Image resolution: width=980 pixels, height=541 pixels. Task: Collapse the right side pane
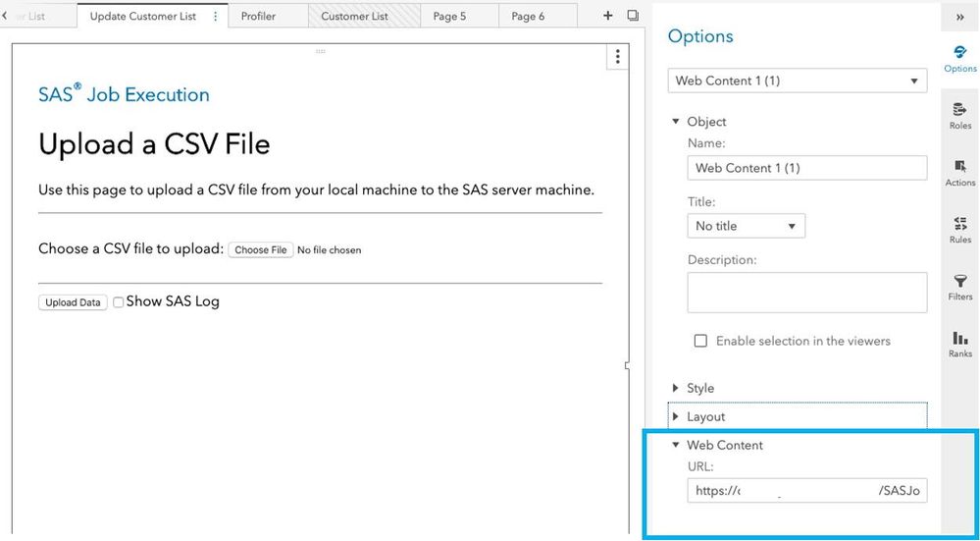959,17
